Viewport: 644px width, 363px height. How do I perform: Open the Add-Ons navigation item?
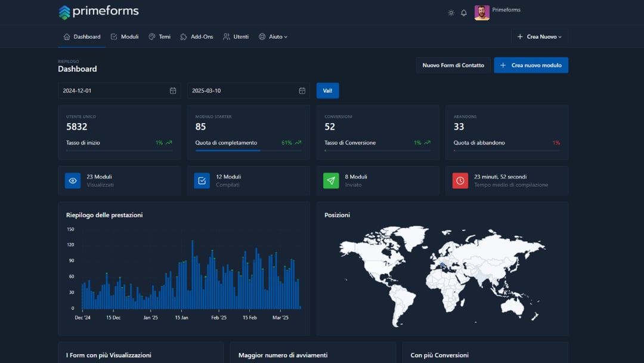point(197,36)
